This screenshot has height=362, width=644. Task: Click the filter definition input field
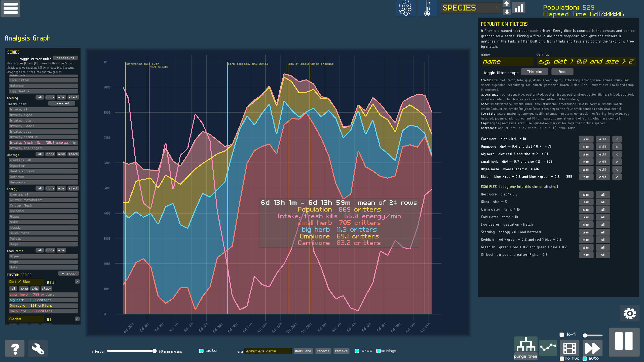click(x=586, y=62)
